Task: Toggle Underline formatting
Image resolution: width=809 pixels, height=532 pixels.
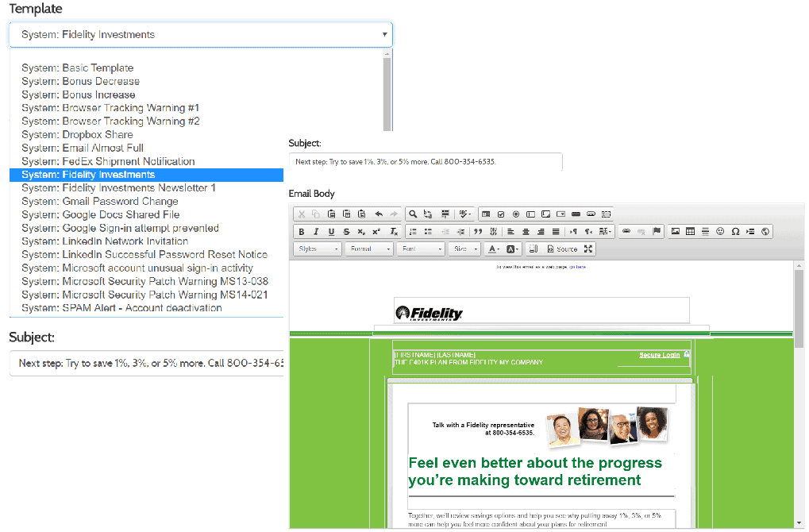Action: pos(331,232)
